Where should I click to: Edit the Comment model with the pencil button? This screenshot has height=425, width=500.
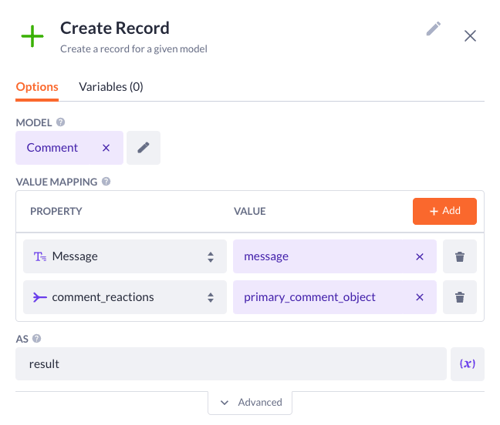143,148
